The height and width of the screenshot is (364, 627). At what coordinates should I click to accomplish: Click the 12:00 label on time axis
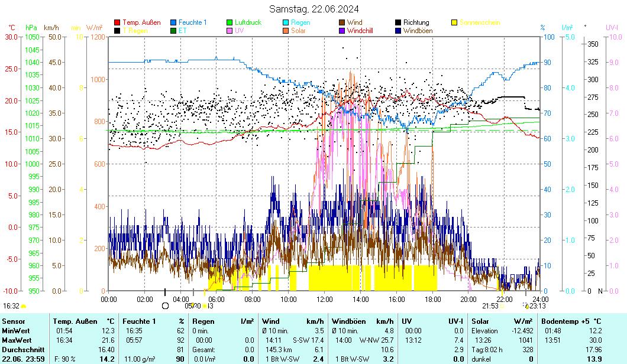coord(325,299)
